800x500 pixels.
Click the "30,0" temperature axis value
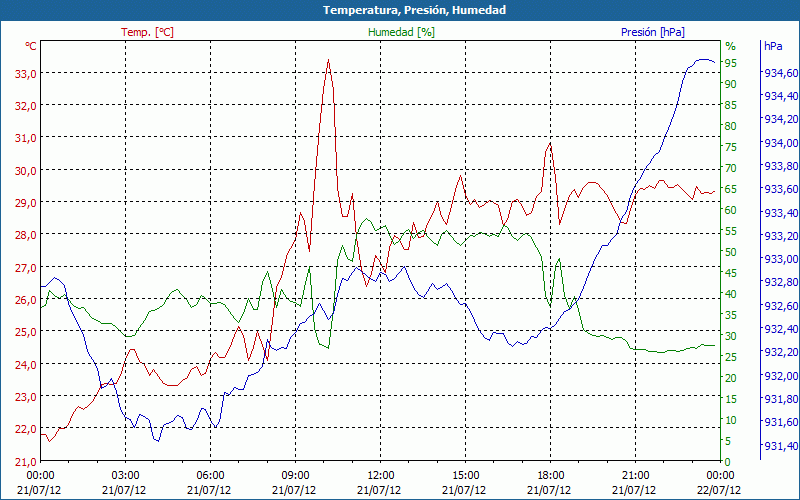(x=25, y=171)
